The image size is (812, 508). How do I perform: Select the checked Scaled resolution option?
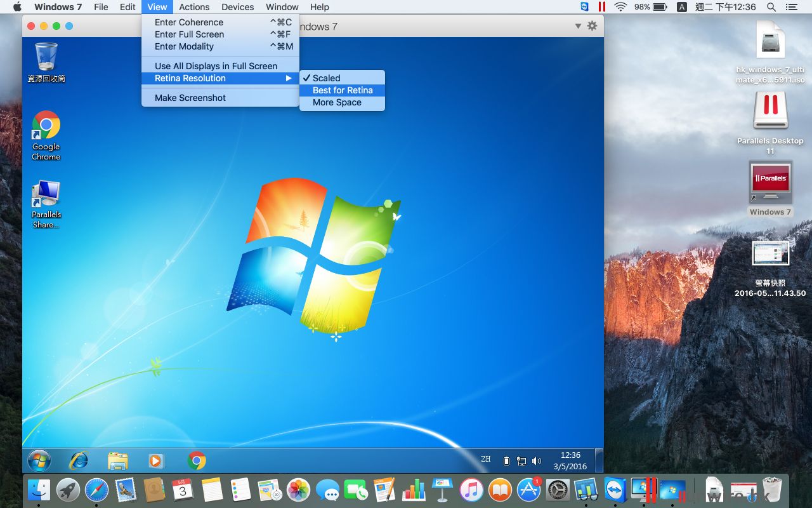326,78
